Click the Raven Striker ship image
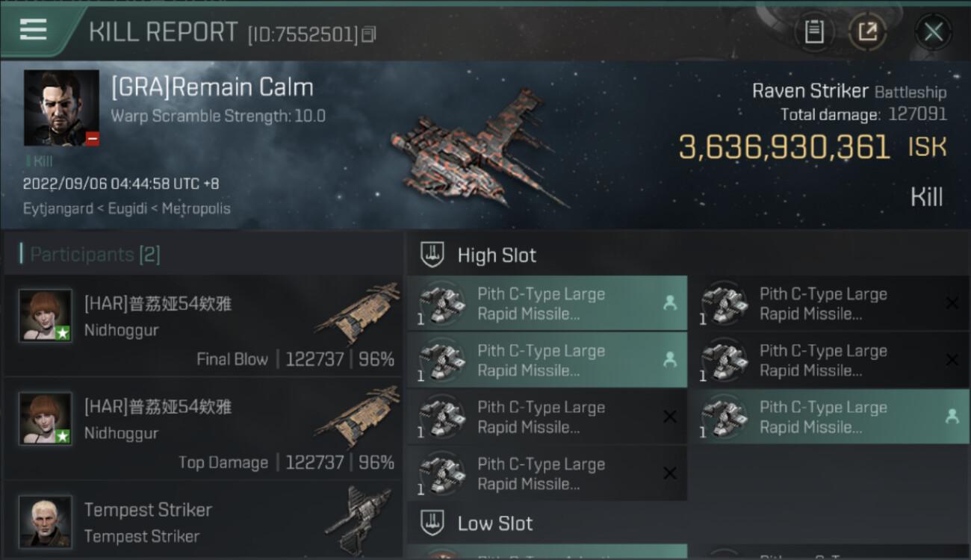This screenshot has width=971, height=560. [x=478, y=149]
